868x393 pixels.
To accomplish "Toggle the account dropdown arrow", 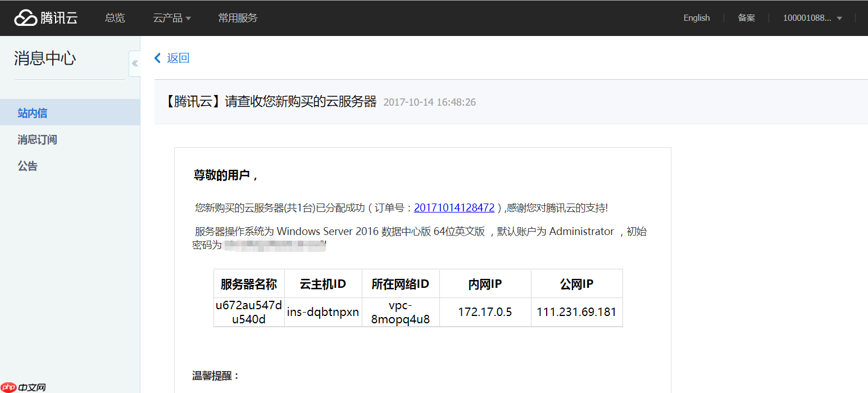I will pos(838,17).
